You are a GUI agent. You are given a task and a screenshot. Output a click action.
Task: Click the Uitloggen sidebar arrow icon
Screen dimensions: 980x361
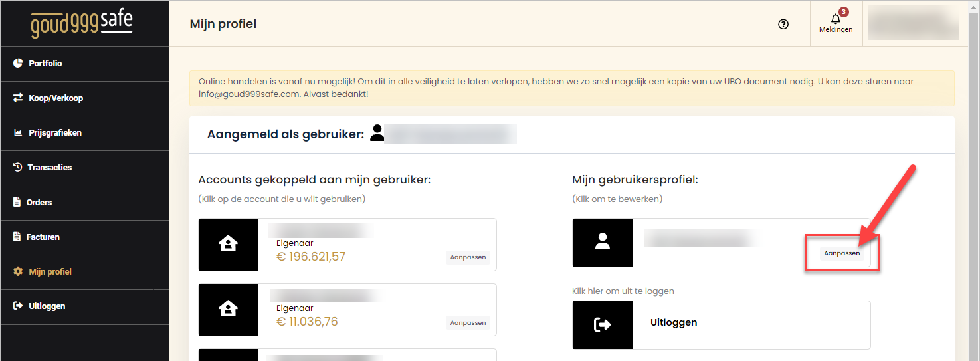tap(18, 306)
